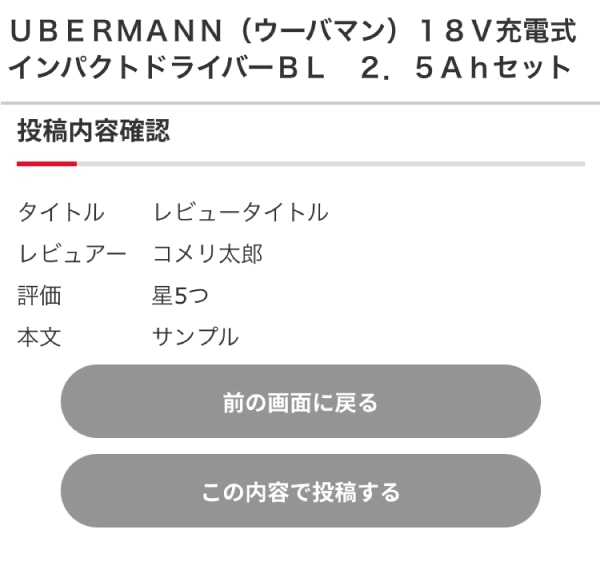
Task: Click the 前の画面に戻る button
Action: (x=300, y=402)
